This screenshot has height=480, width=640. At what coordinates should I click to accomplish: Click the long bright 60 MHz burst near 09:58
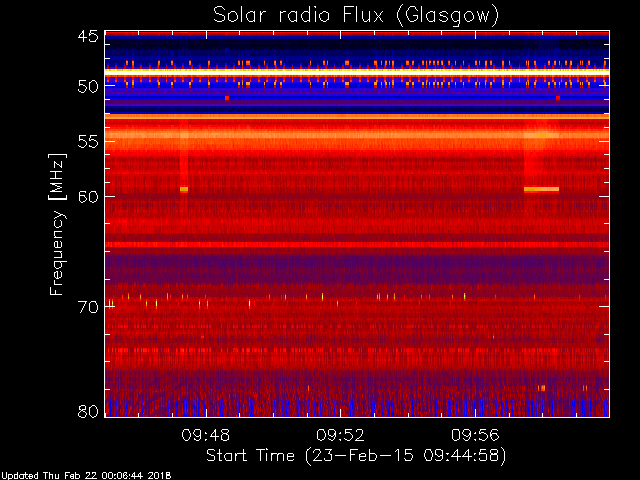click(541, 189)
